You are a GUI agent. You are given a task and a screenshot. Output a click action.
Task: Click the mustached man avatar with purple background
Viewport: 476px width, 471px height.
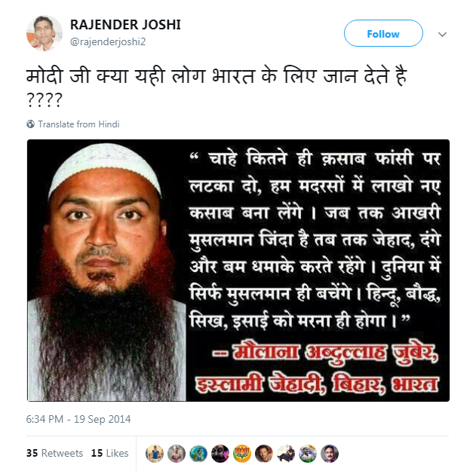(330, 454)
